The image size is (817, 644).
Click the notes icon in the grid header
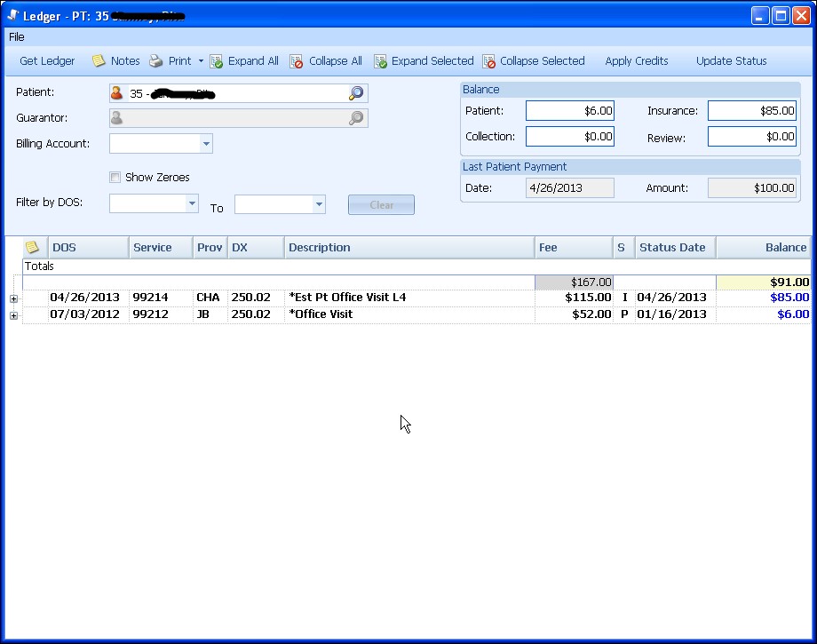33,246
